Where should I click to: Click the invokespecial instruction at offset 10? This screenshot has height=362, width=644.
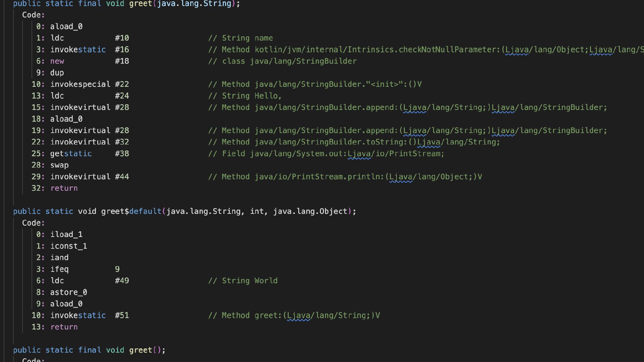pyautogui.click(x=80, y=84)
